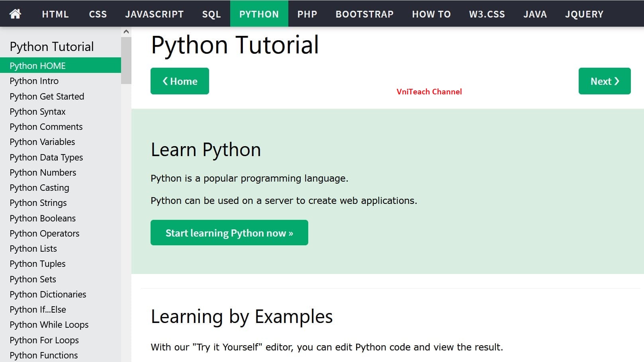Open the JQUERY navigation item
644x362 pixels.
coord(584,14)
